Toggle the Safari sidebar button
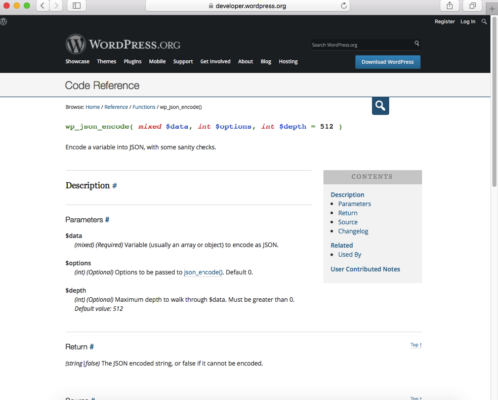The width and height of the screenshot is (498, 400). click(x=77, y=6)
